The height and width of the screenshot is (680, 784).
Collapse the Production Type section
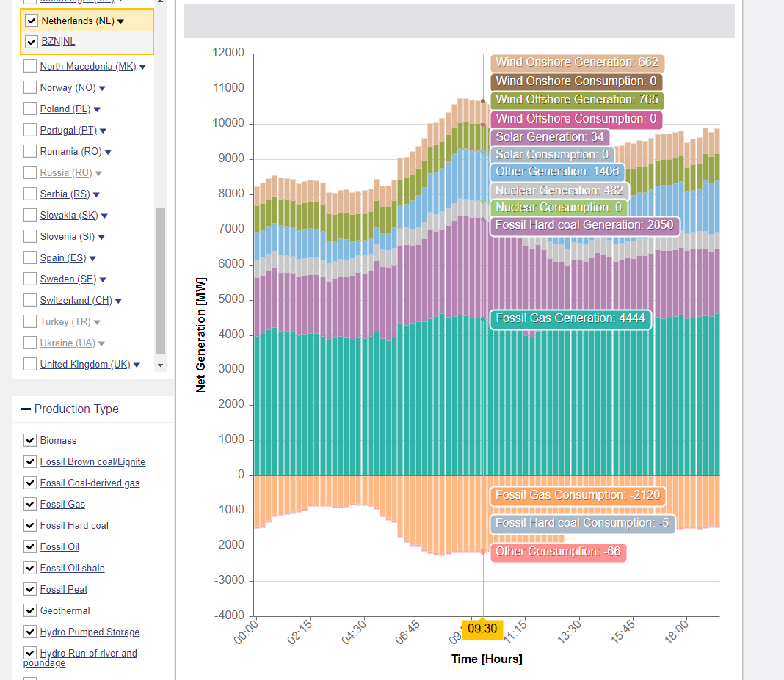pos(26,409)
